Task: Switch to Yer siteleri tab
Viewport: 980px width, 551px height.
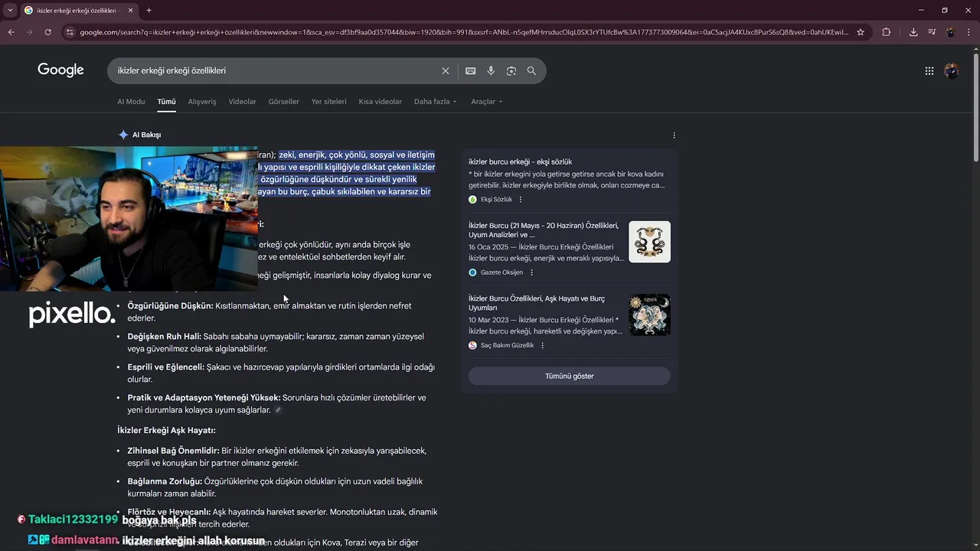Action: (x=328, y=102)
